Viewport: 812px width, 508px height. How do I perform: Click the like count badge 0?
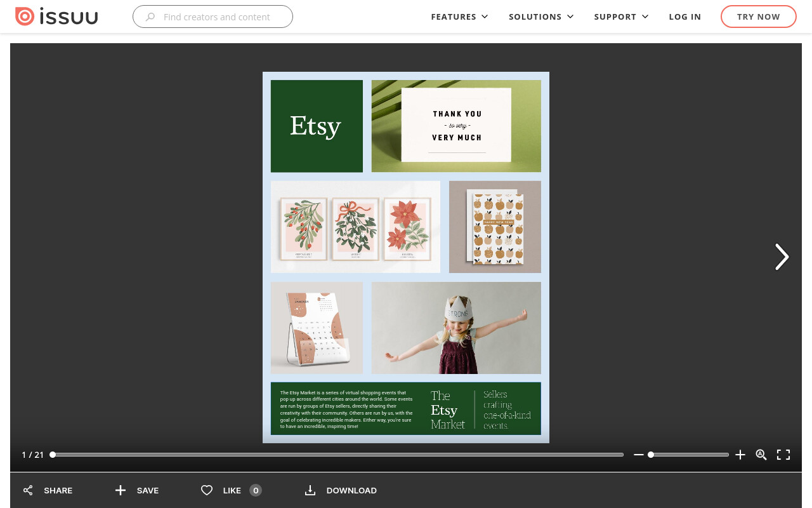click(256, 490)
